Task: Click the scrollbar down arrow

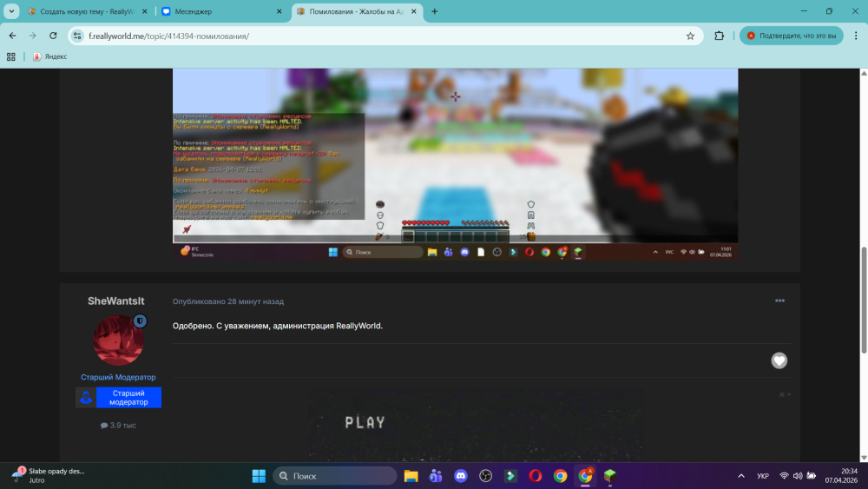Action: 863,458
